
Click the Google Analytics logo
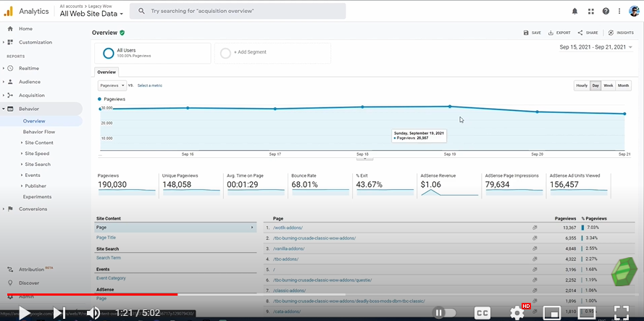9,12
